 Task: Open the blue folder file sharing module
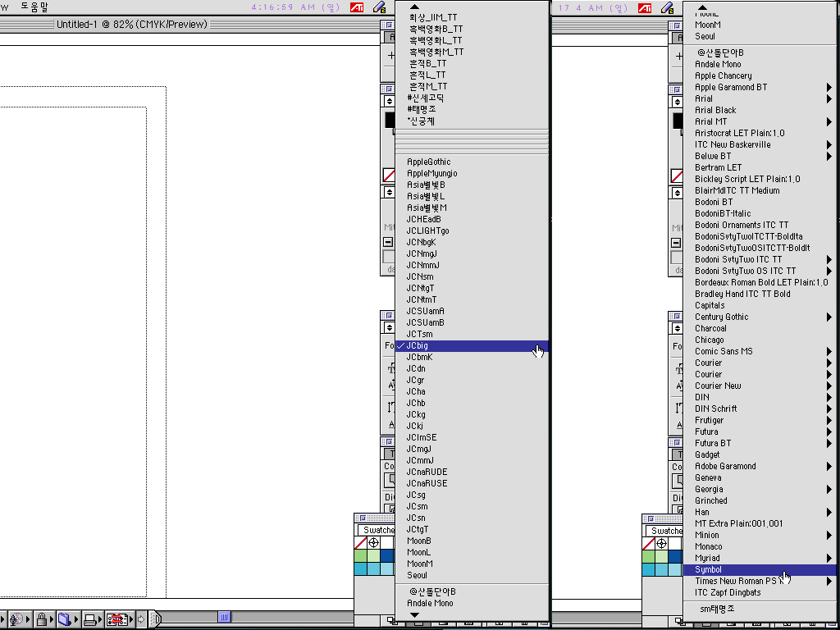point(66,619)
